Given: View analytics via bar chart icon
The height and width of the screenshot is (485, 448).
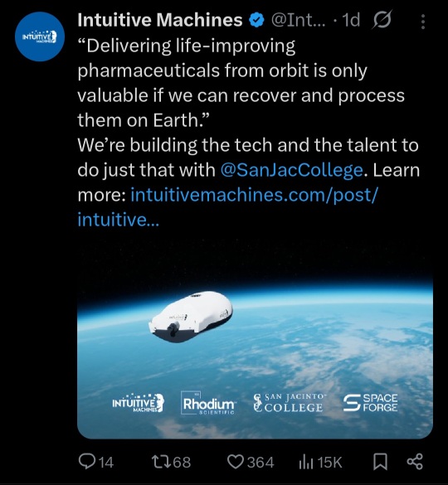Looking at the screenshot, I should [306, 462].
